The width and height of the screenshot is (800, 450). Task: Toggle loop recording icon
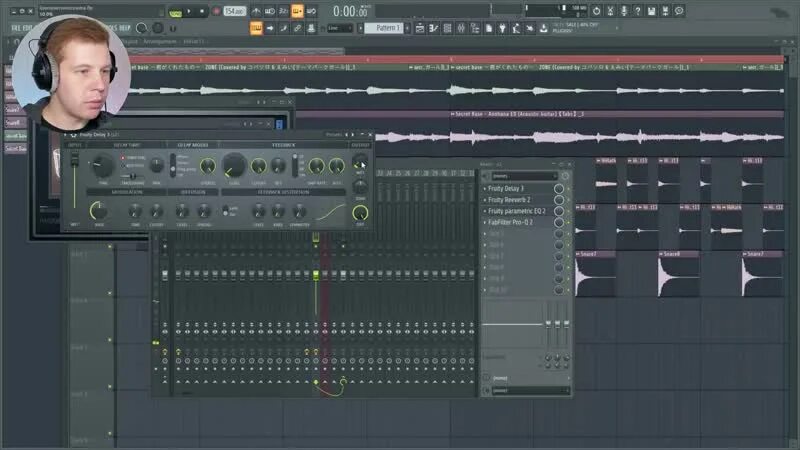tap(311, 11)
